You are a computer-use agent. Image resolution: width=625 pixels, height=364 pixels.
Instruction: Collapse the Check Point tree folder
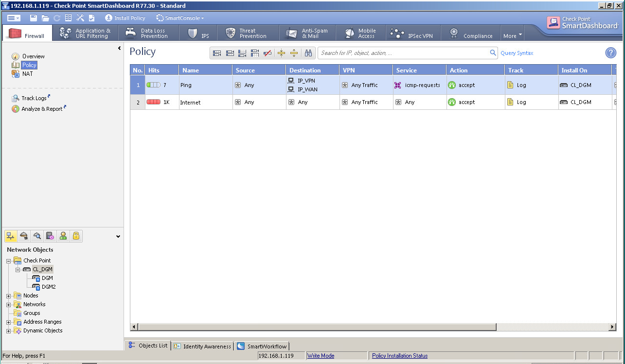pyautogui.click(x=8, y=260)
